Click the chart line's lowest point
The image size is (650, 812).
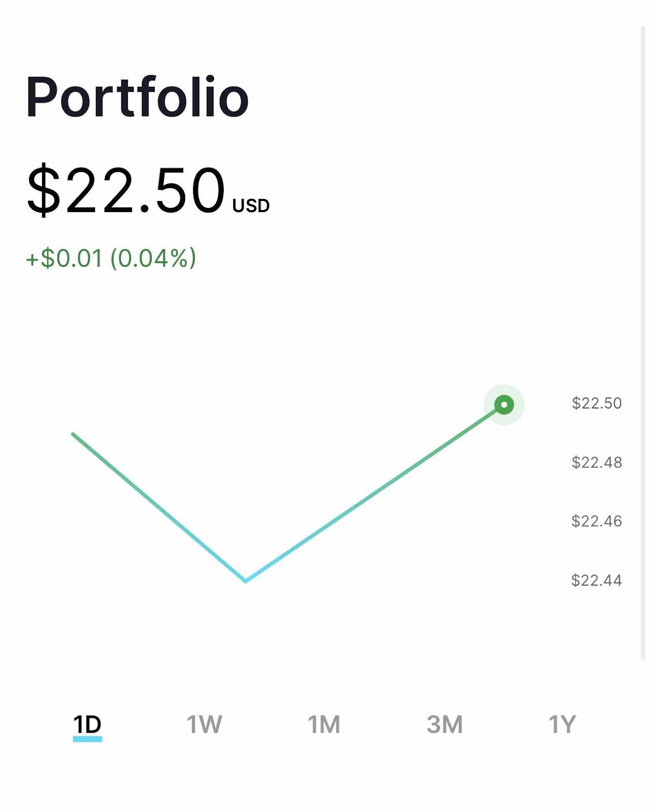(x=246, y=581)
